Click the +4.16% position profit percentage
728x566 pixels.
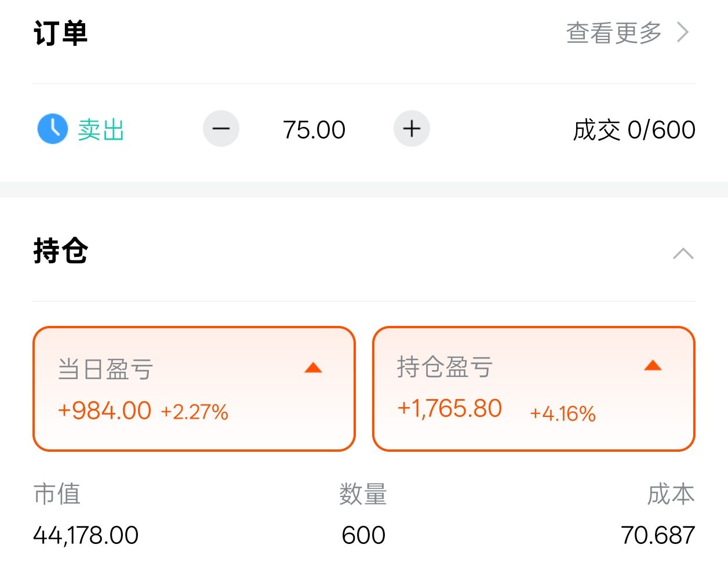point(562,413)
